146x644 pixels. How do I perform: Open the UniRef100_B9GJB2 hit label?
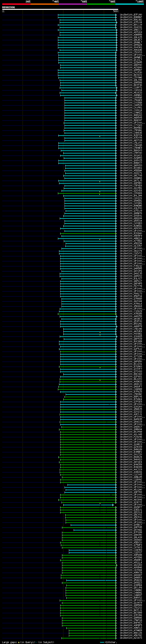[131, 20]
